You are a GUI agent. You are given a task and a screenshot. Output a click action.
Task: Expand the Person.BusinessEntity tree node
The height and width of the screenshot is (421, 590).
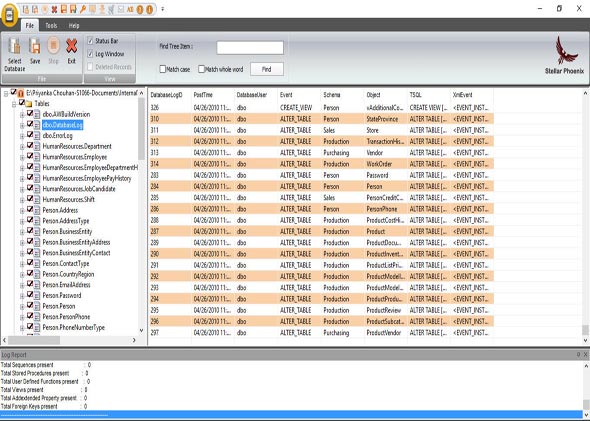coord(22,232)
